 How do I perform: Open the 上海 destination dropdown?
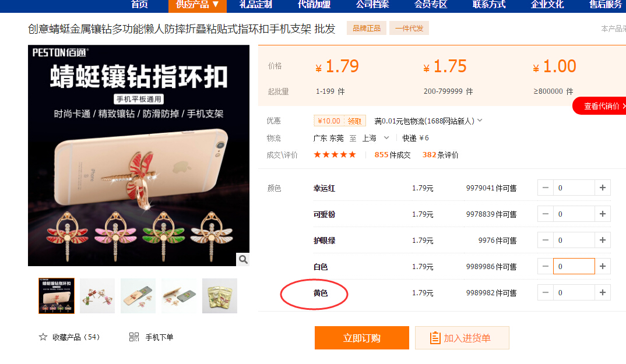(375, 137)
